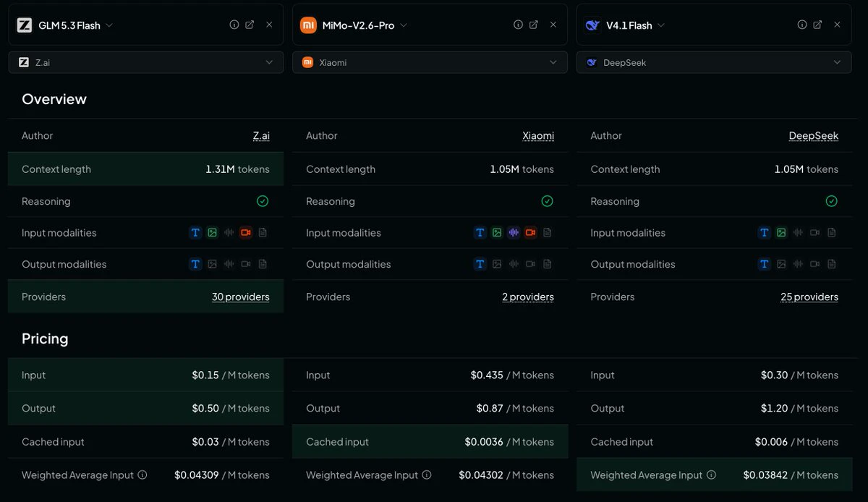Screen dimensions: 868x502
Task: Remove MiMo-V2.6-Pro from the comparison
Action: (553, 25)
